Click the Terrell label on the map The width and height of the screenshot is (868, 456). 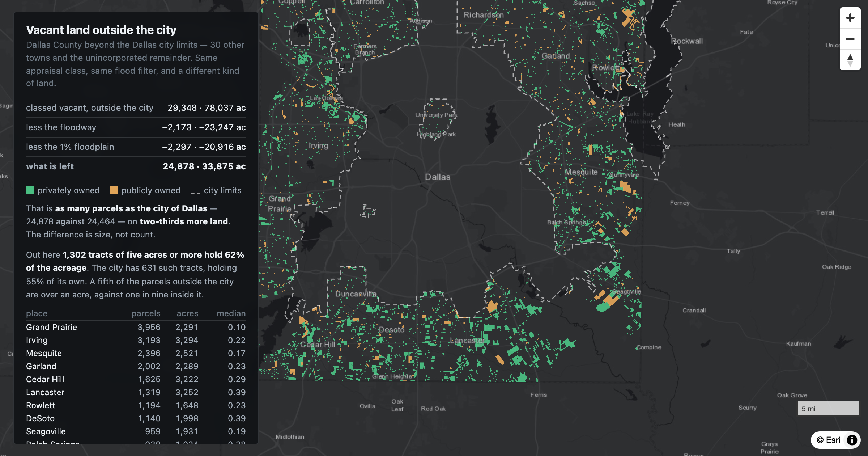tap(825, 212)
